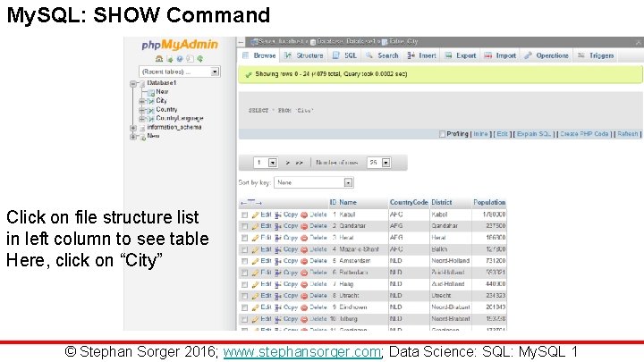Click the red Delete icon in Mazar-e-Sharif row
The image size is (644, 362).
(304, 249)
